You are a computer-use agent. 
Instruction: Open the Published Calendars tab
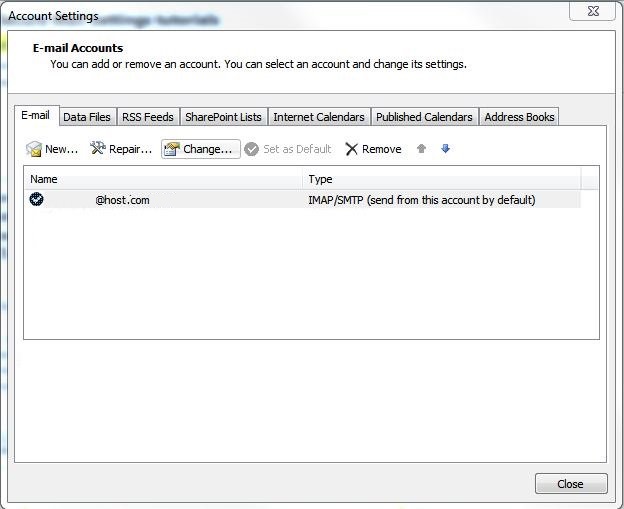point(424,117)
